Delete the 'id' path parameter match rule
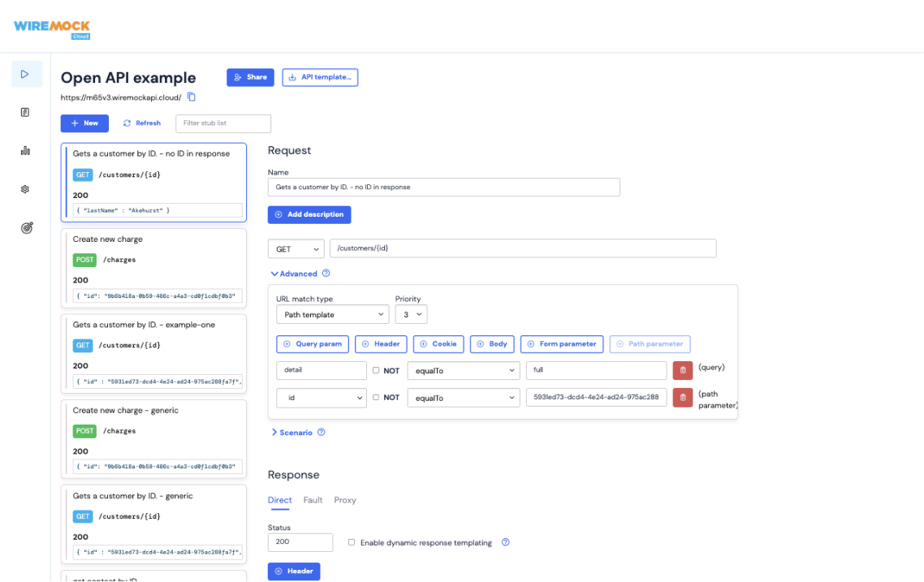Viewport: 924px width, 582px height. [682, 398]
